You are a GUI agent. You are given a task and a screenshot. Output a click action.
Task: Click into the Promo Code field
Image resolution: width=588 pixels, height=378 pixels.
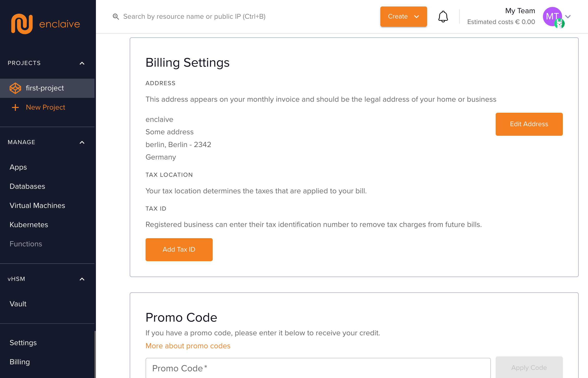click(x=318, y=368)
